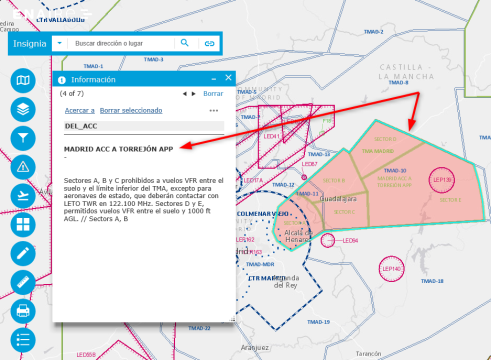Open the four-square grid widget

pos(23,224)
